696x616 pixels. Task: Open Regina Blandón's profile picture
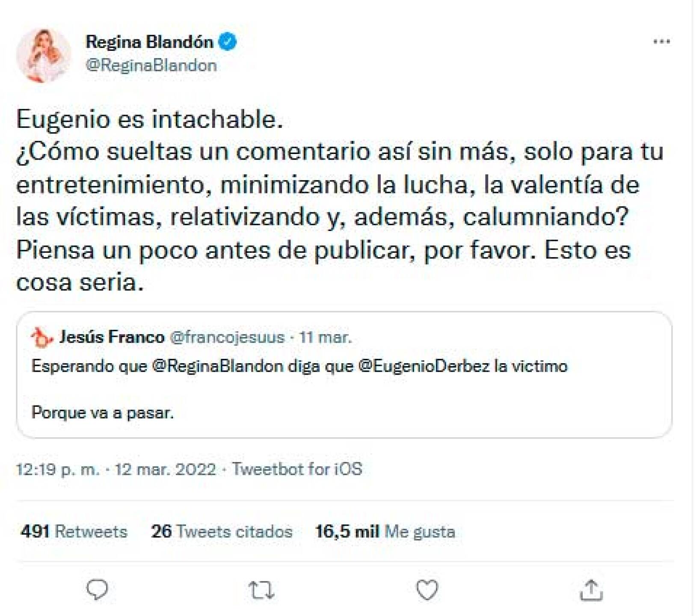click(x=43, y=55)
